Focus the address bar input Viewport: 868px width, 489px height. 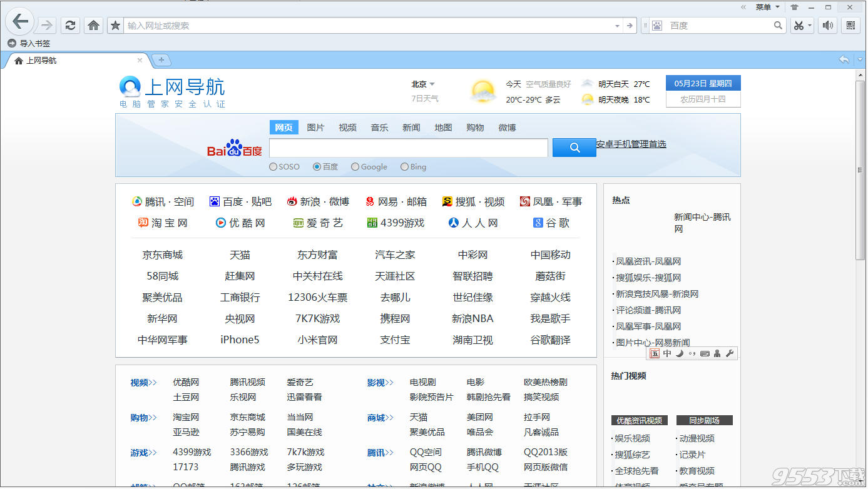pyautogui.click(x=368, y=26)
